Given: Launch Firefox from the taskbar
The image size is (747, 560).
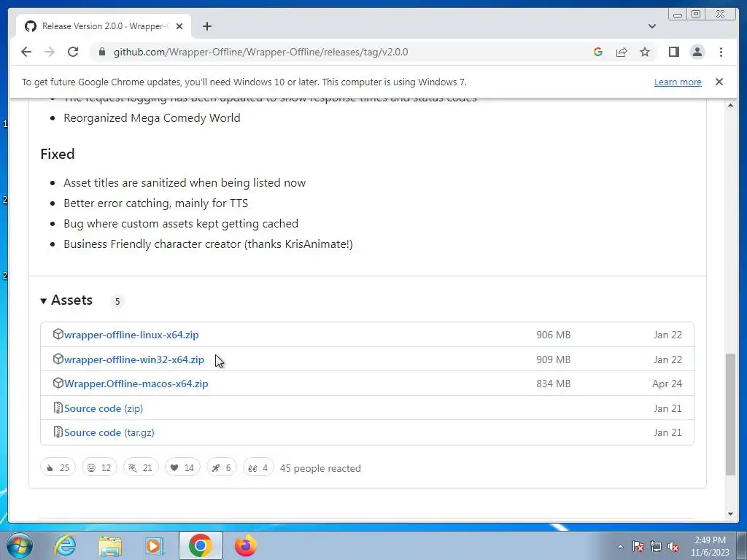Looking at the screenshot, I should [x=245, y=545].
